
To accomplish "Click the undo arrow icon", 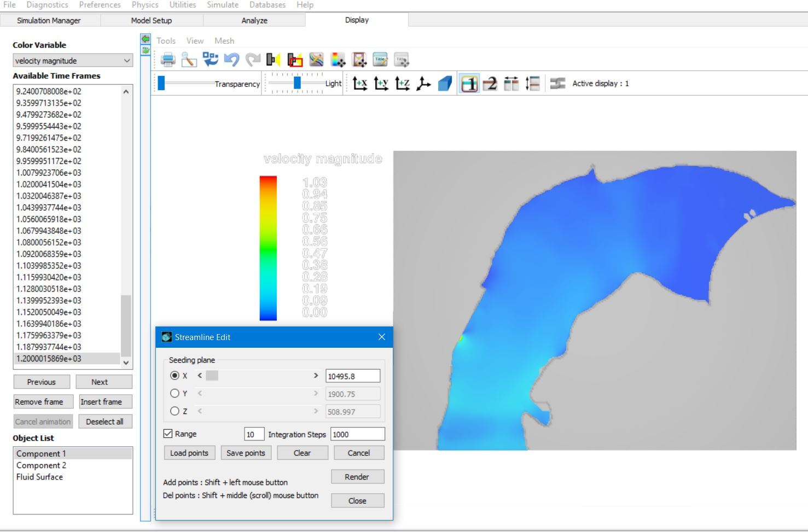I will [x=231, y=60].
